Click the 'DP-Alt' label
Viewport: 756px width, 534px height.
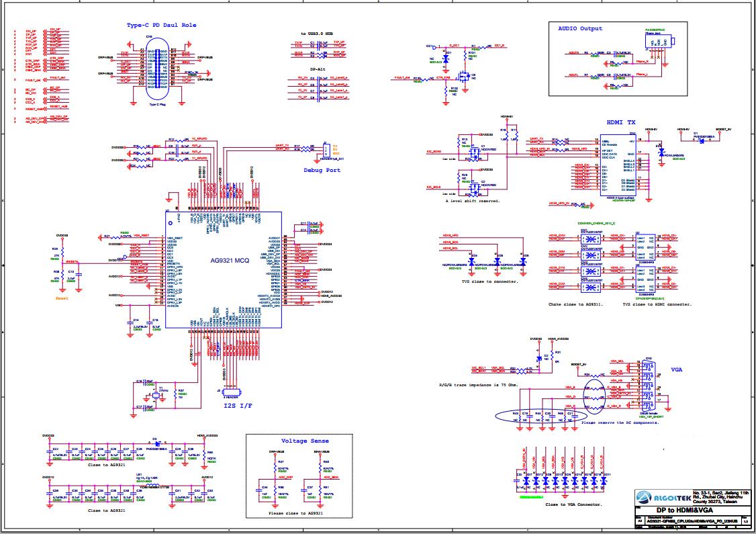point(318,69)
